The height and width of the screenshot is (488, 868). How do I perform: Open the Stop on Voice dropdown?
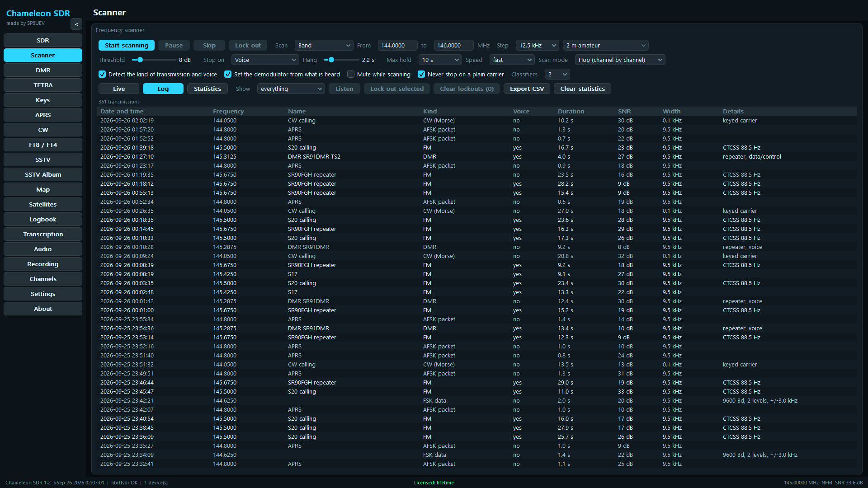265,60
